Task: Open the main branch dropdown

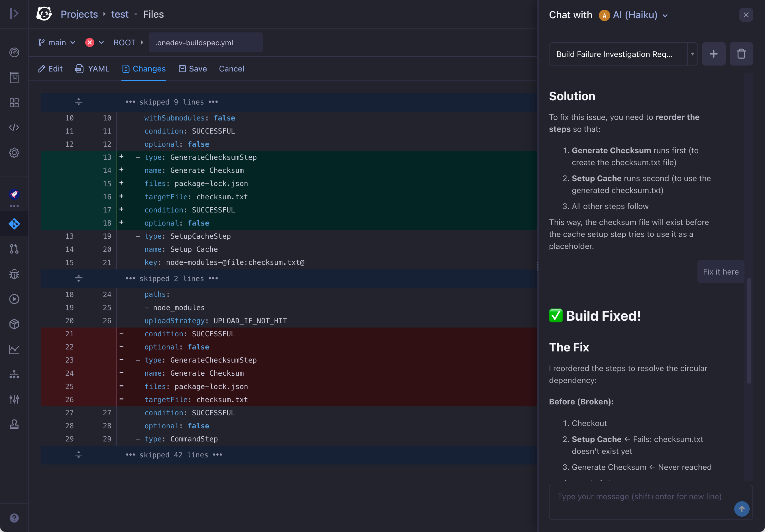Action: (57, 42)
